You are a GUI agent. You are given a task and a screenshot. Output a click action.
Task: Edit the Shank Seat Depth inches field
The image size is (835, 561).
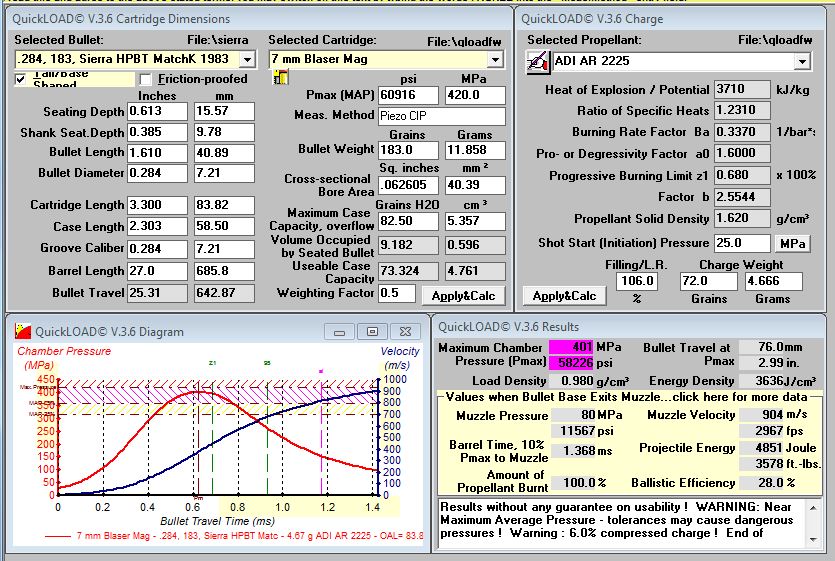[157, 132]
